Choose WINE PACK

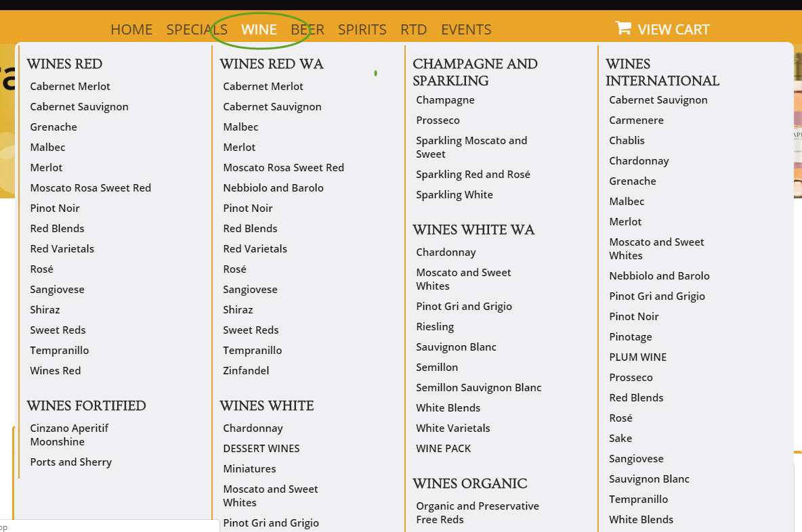tap(444, 449)
